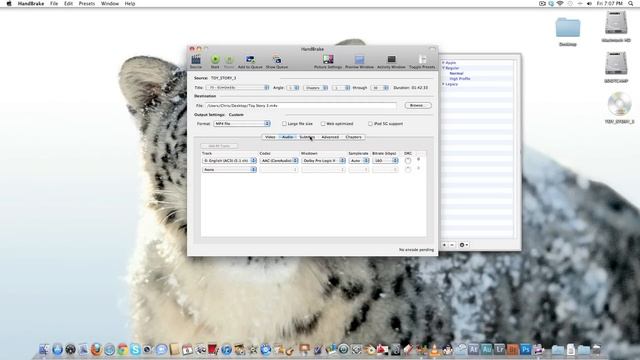The width and height of the screenshot is (640, 360).
Task: Open the File menu
Action: click(x=54, y=3)
